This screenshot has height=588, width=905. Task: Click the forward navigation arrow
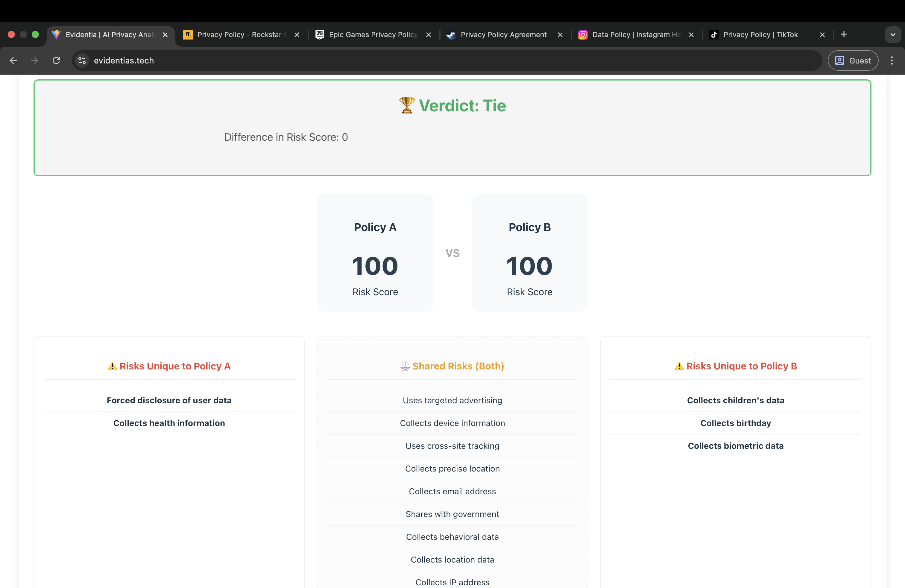click(x=35, y=60)
